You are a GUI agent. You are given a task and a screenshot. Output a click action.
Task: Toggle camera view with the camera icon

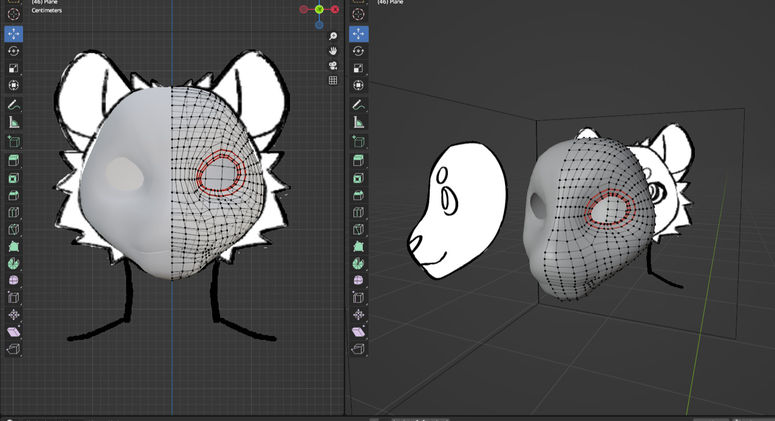(x=333, y=65)
